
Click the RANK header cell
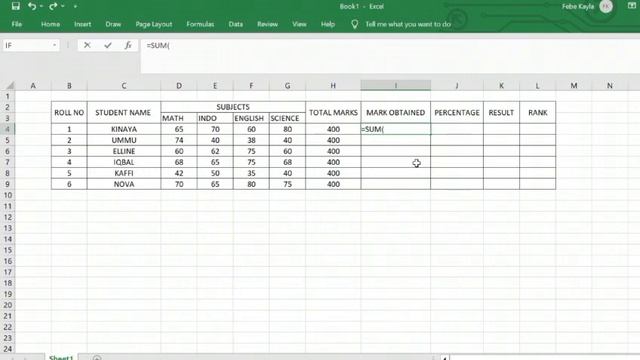pos(538,113)
